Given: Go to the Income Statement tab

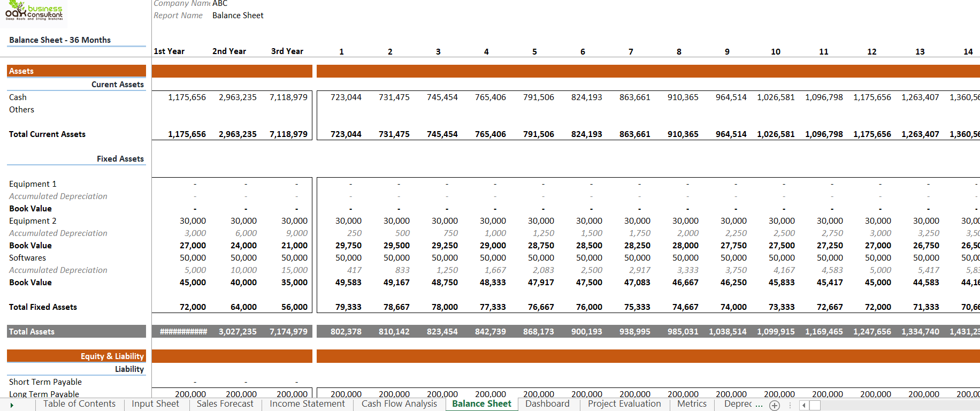Looking at the screenshot, I should [307, 404].
